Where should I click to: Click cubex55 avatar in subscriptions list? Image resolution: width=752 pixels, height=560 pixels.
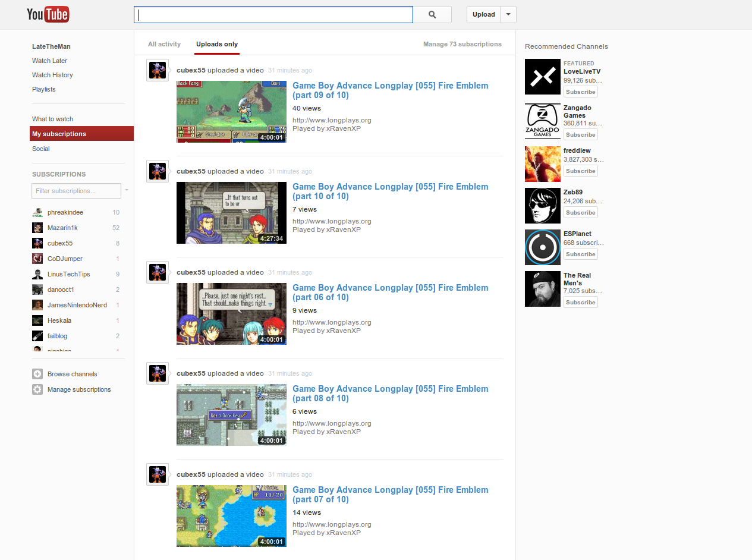pyautogui.click(x=37, y=243)
